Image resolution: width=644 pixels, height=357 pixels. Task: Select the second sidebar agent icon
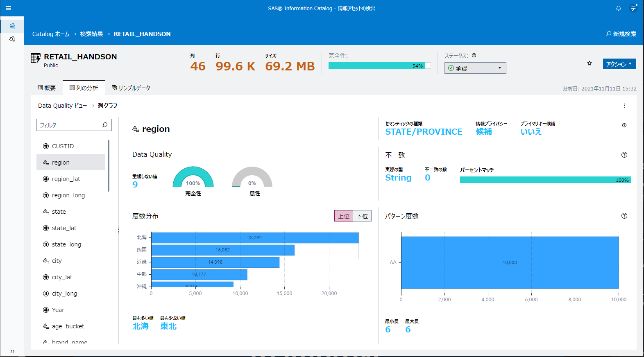[12, 39]
